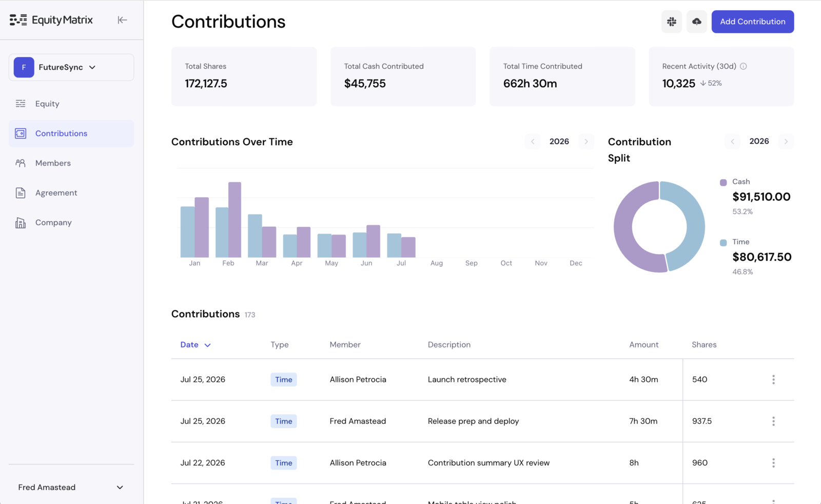Click the Jul 22, 2026 date cell
This screenshot has width=821, height=504.
click(x=203, y=463)
